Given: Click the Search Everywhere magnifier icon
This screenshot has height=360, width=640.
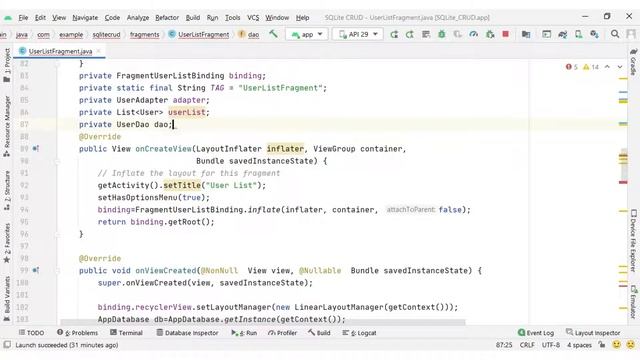Looking at the screenshot, I should click(615, 34).
